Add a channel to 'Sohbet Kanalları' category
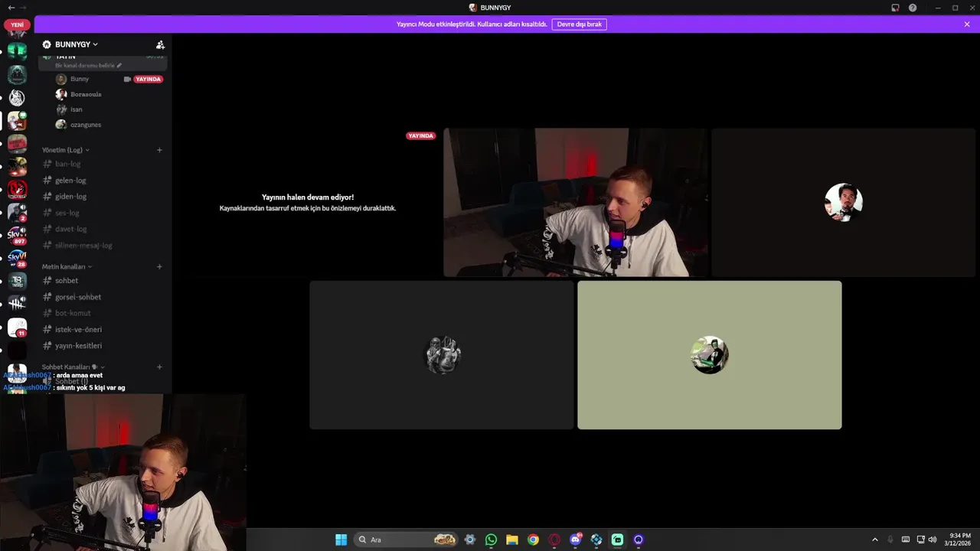980x551 pixels. (159, 367)
